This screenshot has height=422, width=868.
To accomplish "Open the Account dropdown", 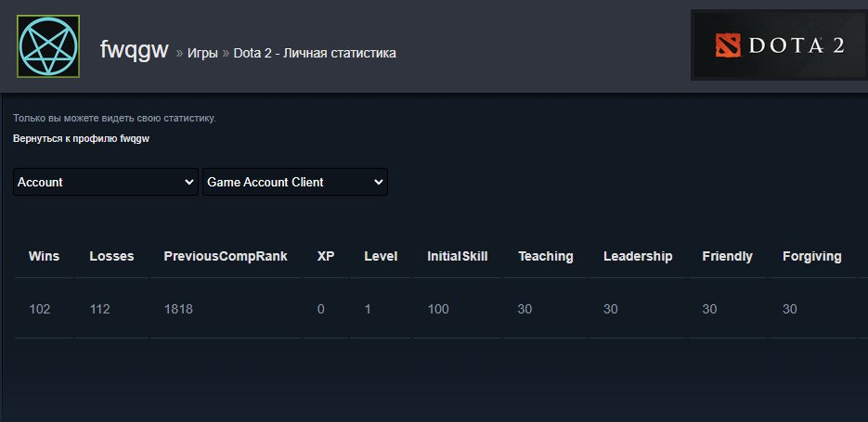I will click(x=106, y=182).
